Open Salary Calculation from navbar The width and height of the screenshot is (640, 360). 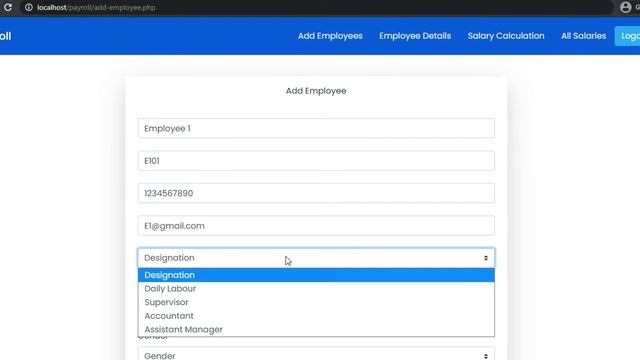click(x=506, y=36)
